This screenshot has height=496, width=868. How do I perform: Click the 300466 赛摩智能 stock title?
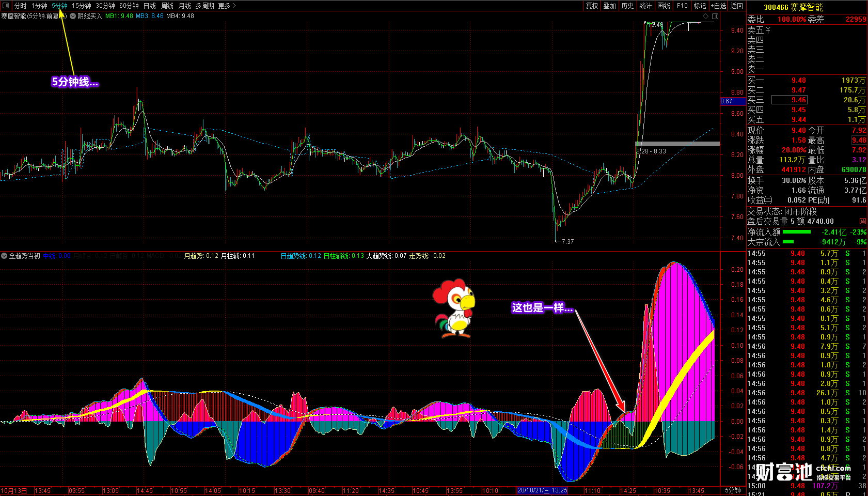tap(794, 7)
